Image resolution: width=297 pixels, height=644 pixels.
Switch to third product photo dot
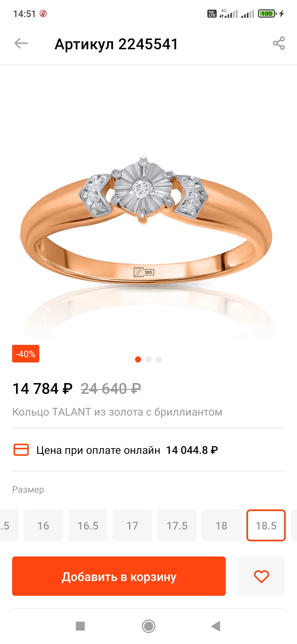tap(159, 359)
